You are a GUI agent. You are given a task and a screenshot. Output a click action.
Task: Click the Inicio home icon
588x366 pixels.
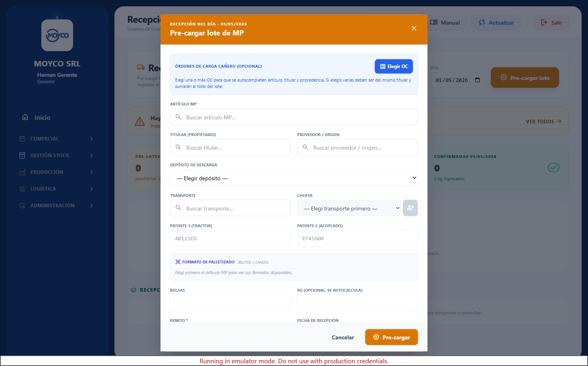[x=25, y=117]
